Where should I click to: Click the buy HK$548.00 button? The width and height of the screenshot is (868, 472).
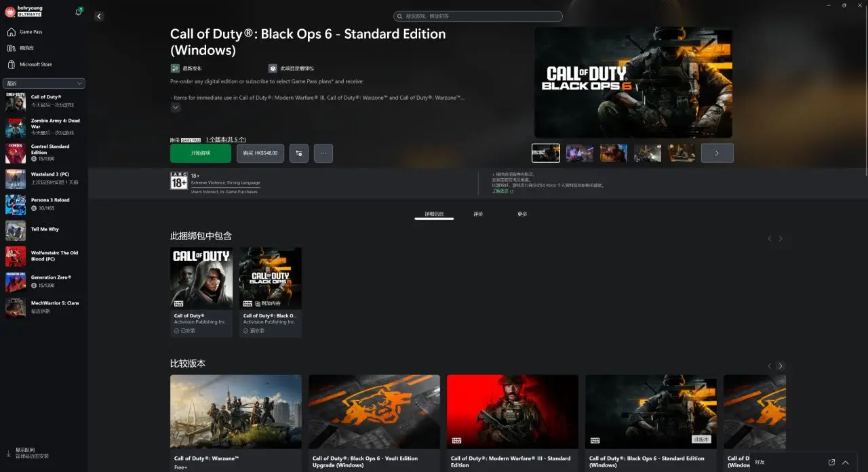coord(260,153)
